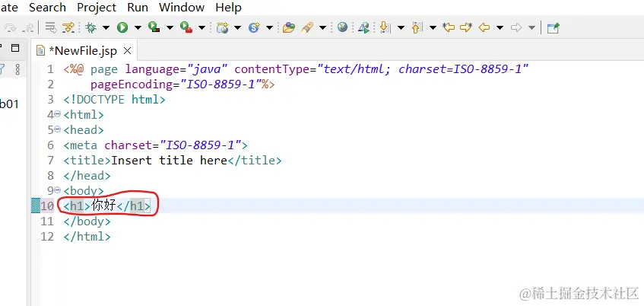Viewport: 644px width, 306px height.
Task: Go to Next Annotation down arrow
Action: click(385, 27)
